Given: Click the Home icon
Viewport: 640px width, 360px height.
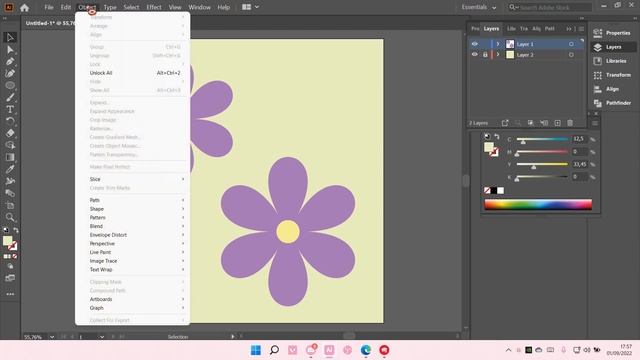Looking at the screenshot, I should click(24, 7).
